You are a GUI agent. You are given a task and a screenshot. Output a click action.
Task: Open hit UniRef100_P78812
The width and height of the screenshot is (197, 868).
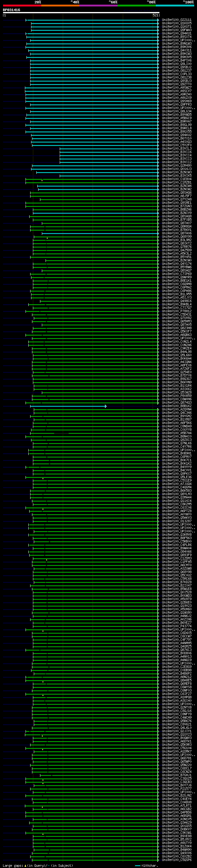pyautogui.click(x=176, y=311)
